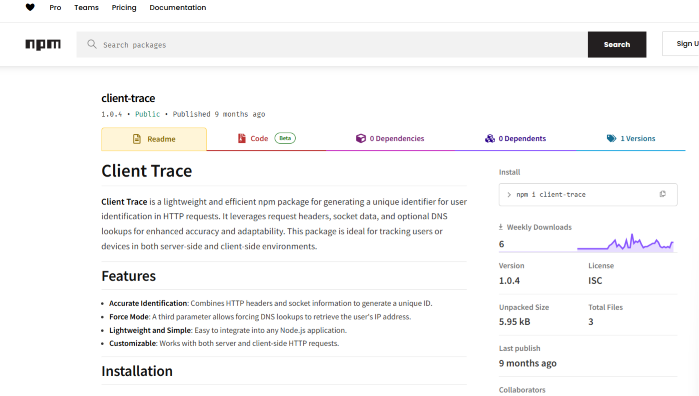Screen dimensions: 699x396
Task: Click the Dependents cubes icon
Action: (x=490, y=138)
